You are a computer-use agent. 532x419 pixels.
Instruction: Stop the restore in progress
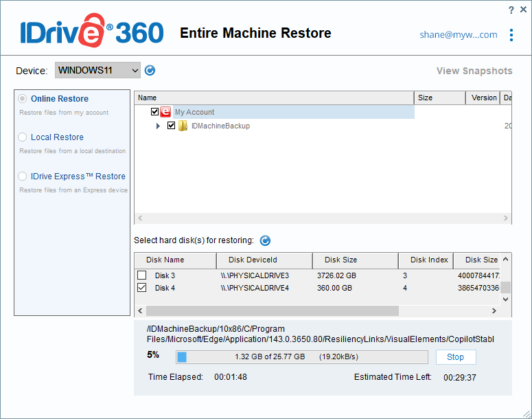point(456,357)
